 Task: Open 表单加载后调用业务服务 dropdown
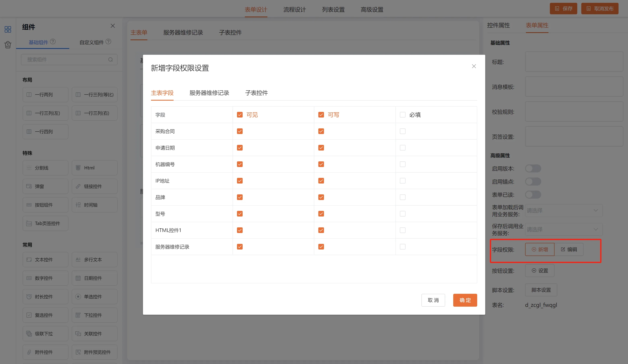point(564,210)
